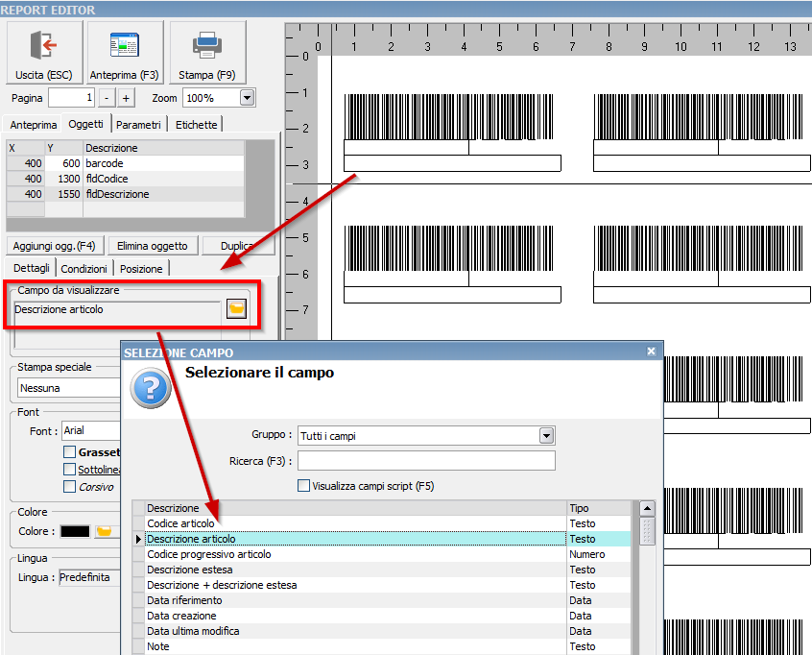Open the Font Arial dropdown
Viewport: 812px width, 655px height.
coord(91,430)
